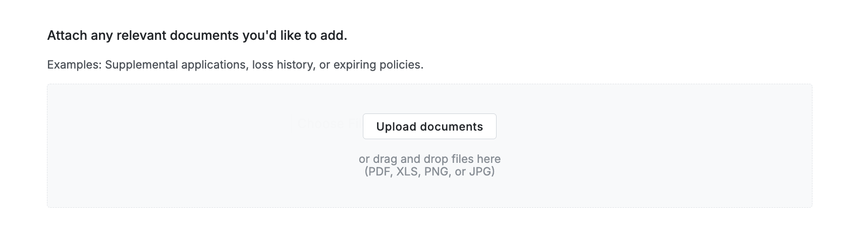Viewport: 868px width, 238px height.
Task: Click the "Supplemental applications" example text
Action: pyautogui.click(x=175, y=65)
